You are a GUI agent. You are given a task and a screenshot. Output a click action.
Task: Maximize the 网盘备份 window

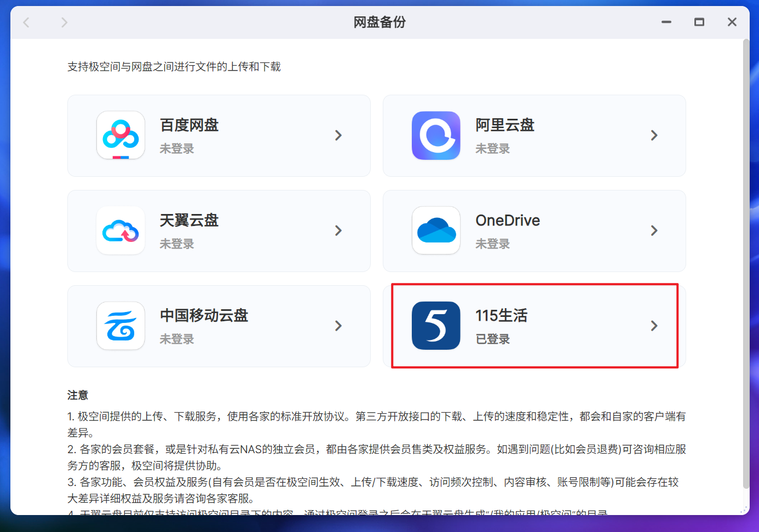pyautogui.click(x=699, y=22)
